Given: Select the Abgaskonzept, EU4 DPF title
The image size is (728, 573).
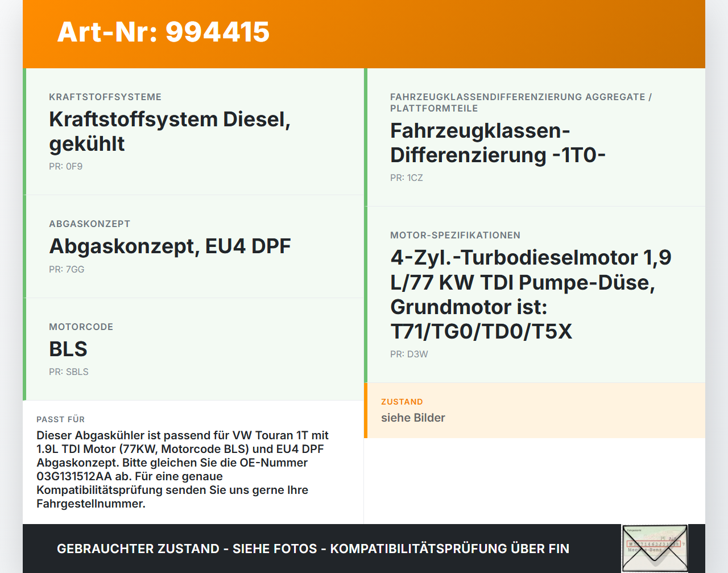Looking at the screenshot, I should pyautogui.click(x=170, y=246).
